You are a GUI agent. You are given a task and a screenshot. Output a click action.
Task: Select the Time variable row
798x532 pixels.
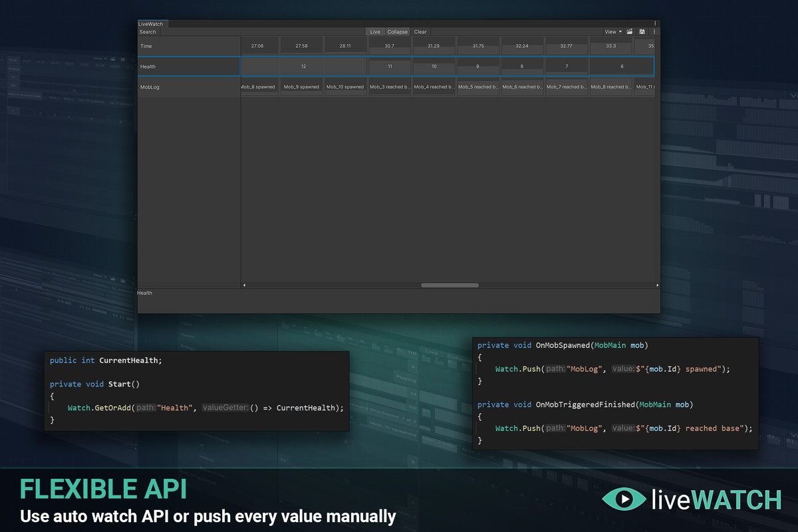189,46
